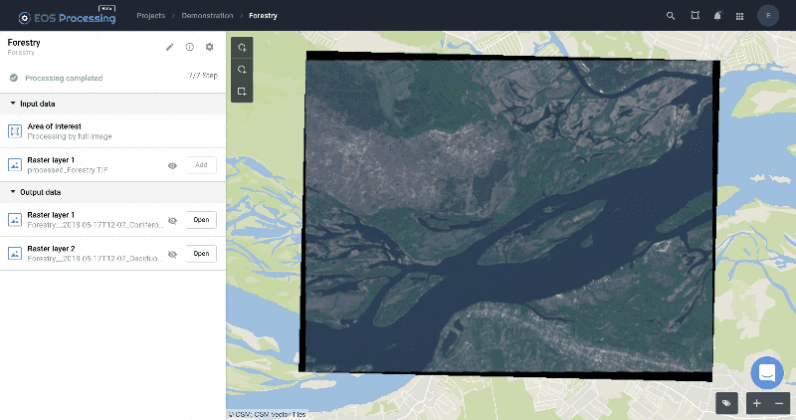796x420 pixels.
Task: Show output Raster layer 2 on map
Action: coord(172,254)
